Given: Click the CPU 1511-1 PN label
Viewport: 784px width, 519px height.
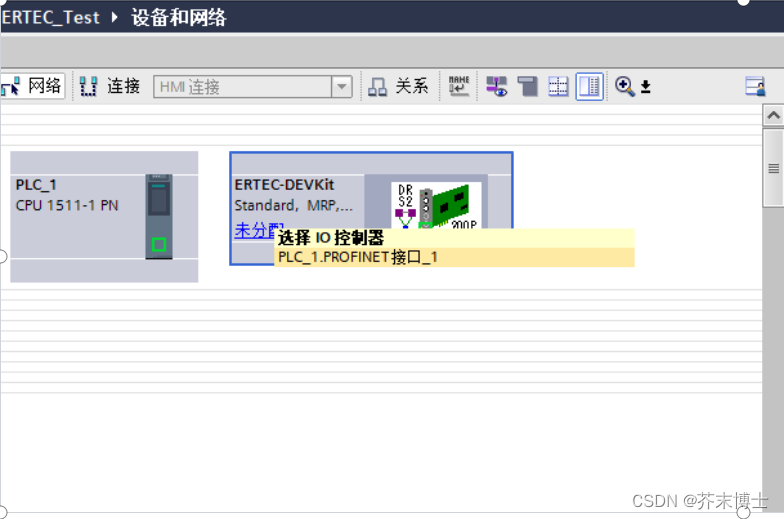Looking at the screenshot, I should click(67, 205).
